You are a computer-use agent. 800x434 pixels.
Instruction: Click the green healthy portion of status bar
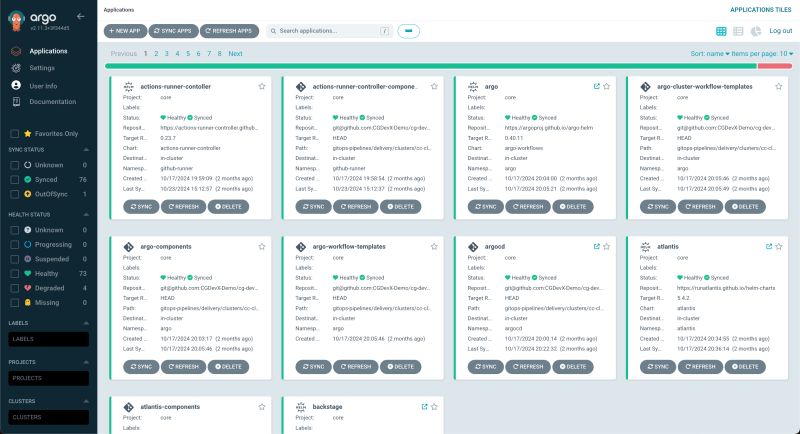[x=431, y=66]
